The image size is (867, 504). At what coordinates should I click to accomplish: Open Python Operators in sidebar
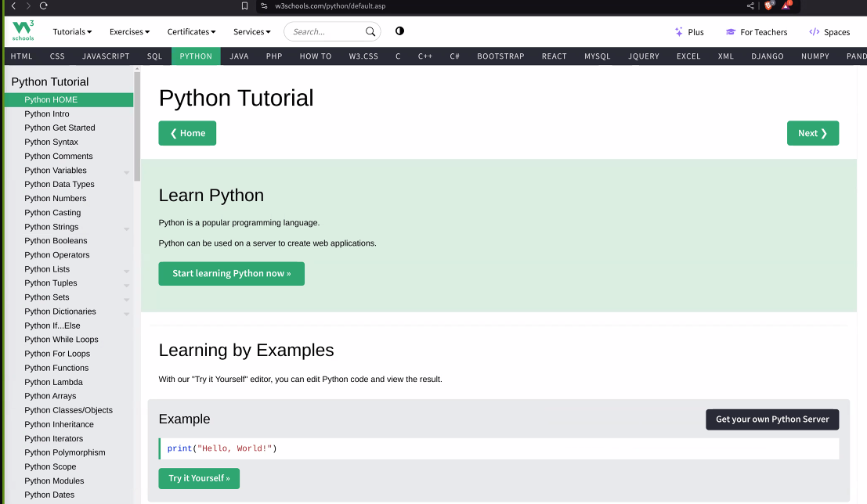pyautogui.click(x=69, y=255)
